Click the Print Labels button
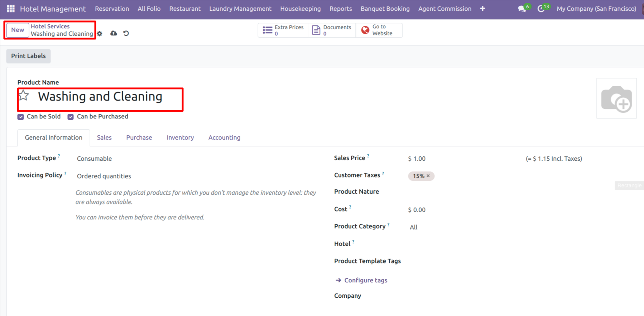This screenshot has width=644, height=316. [28, 56]
